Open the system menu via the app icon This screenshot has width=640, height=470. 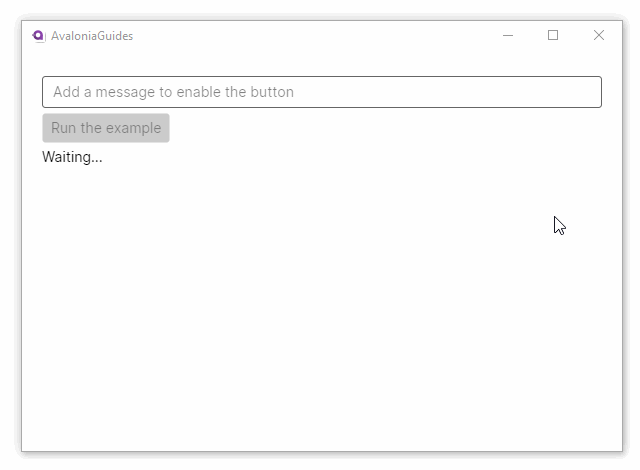tap(38, 36)
